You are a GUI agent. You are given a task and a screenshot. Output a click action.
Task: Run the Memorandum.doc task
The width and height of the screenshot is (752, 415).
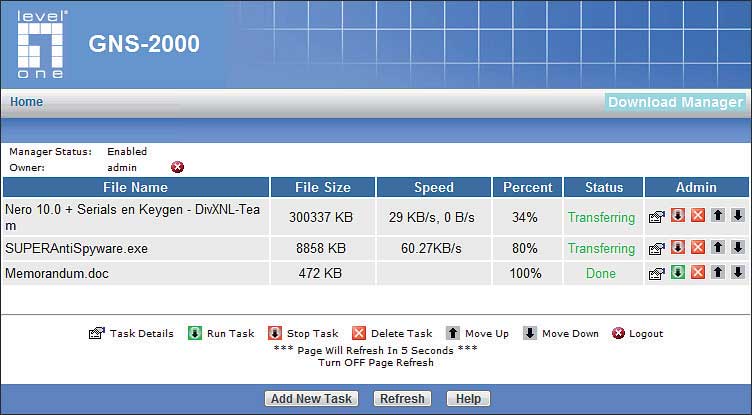[x=678, y=273]
